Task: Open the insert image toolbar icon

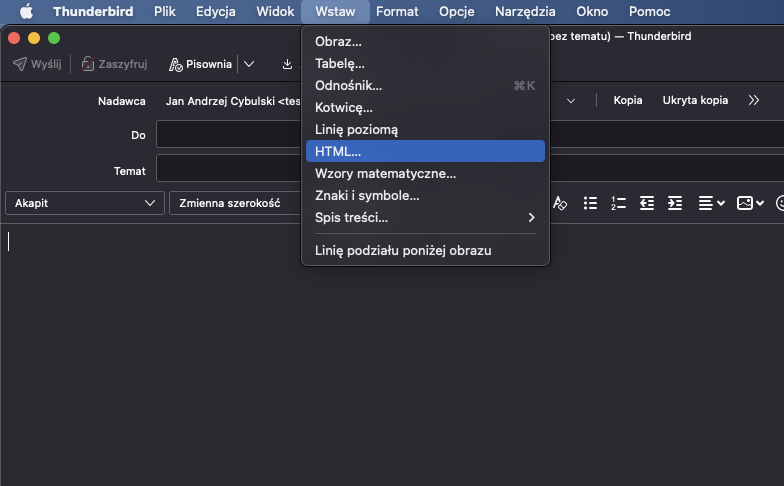Action: (750, 203)
